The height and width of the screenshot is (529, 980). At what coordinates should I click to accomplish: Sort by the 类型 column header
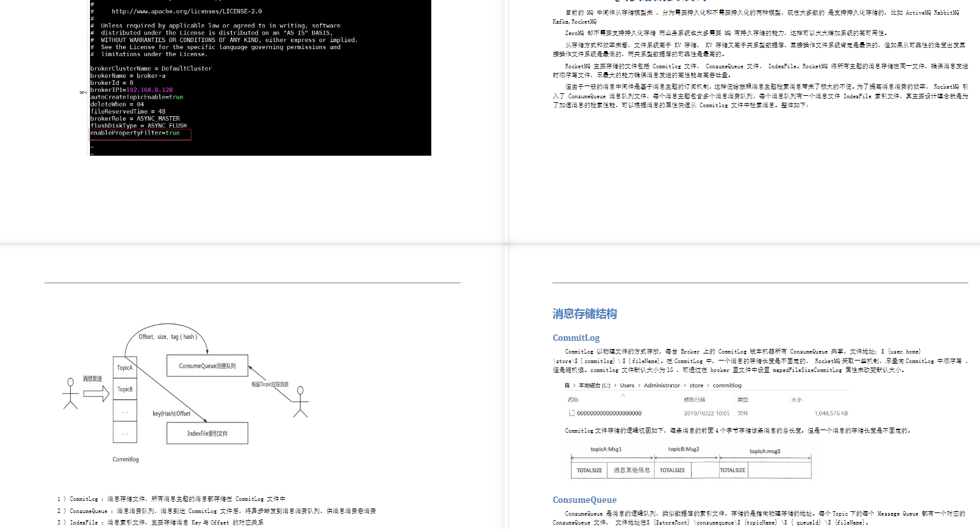pyautogui.click(x=743, y=399)
